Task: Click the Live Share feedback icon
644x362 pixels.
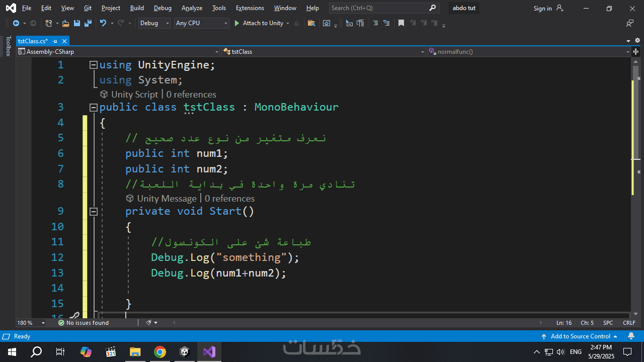Action: (630, 23)
